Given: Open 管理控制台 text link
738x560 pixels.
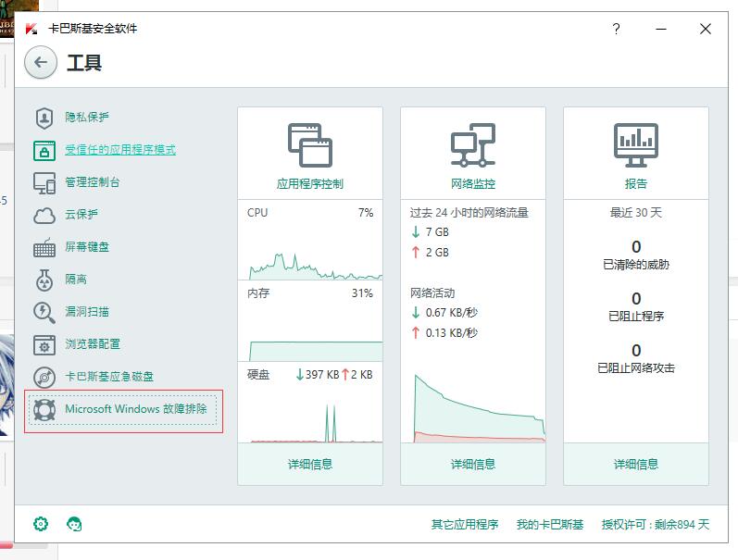Looking at the screenshot, I should point(93,182).
